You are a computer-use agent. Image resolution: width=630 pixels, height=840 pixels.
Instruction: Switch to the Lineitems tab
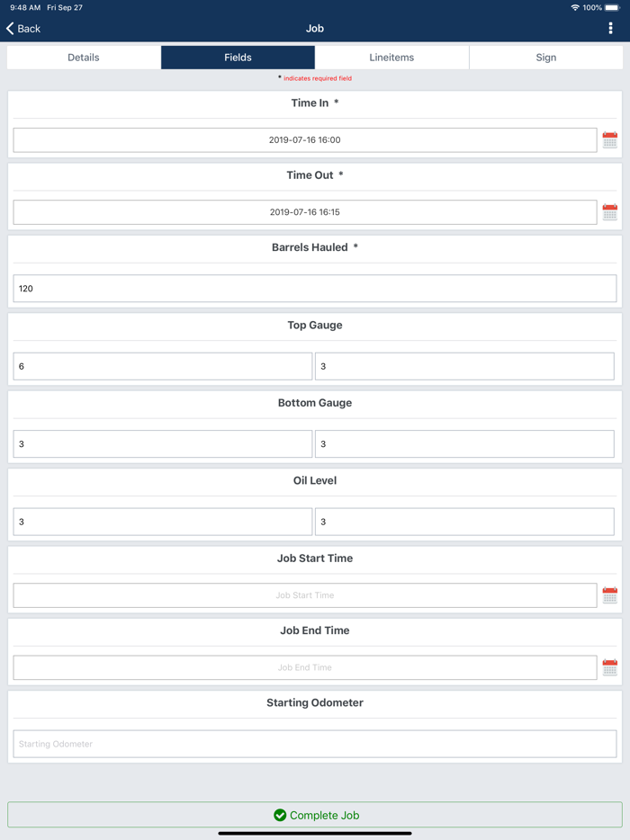391,57
